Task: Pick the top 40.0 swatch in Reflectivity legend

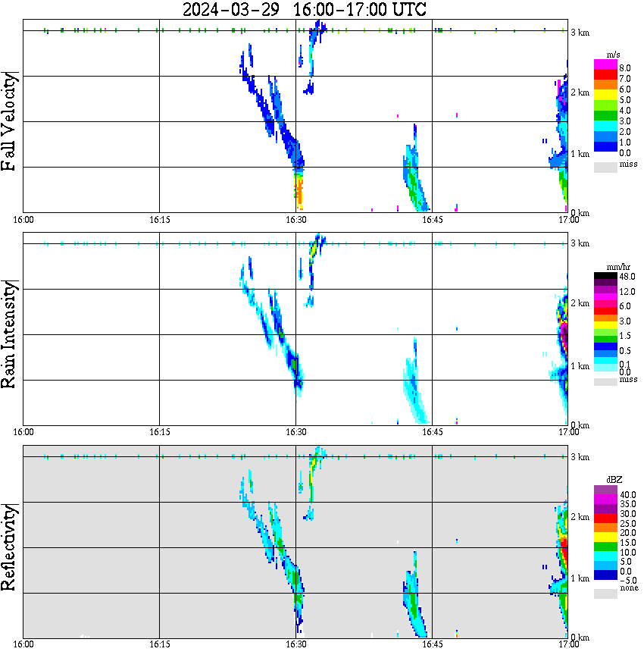Action: coord(605,490)
